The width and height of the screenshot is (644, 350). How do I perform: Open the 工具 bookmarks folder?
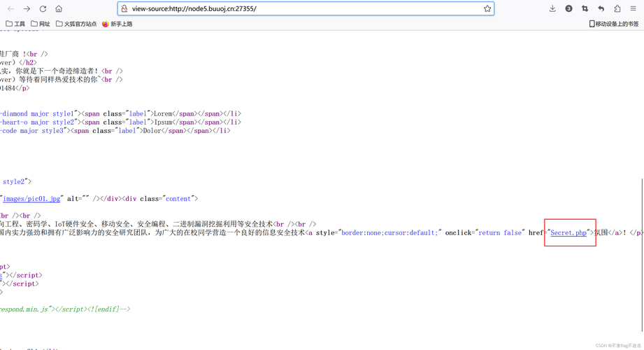pyautogui.click(x=15, y=24)
